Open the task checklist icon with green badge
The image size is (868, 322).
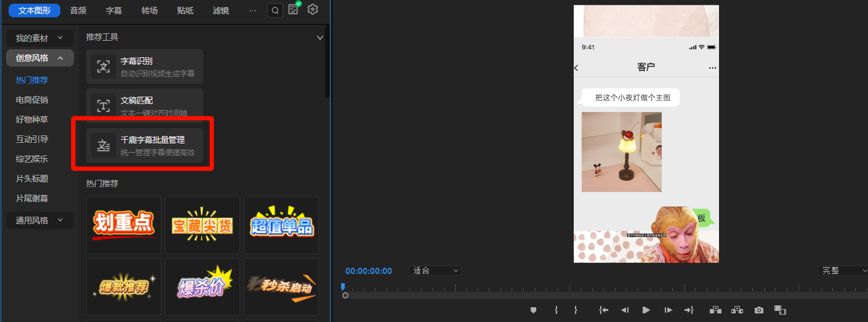coord(294,9)
